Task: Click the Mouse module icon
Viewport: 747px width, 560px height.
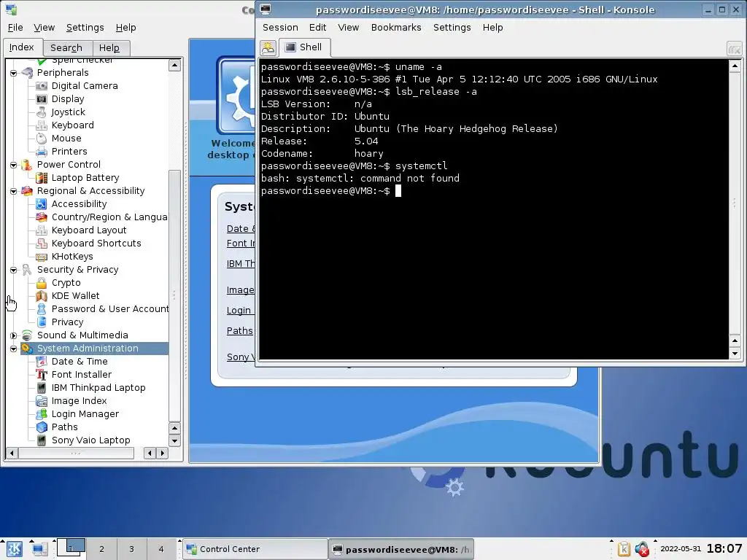Action: click(x=42, y=138)
